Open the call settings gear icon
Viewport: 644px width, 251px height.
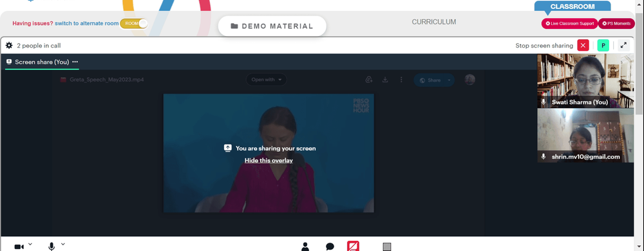click(8, 46)
